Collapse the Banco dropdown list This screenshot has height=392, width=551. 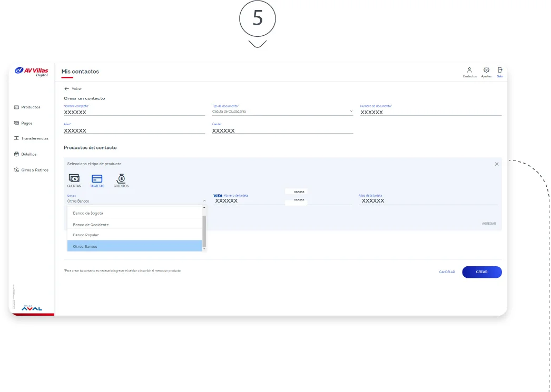pyautogui.click(x=204, y=201)
